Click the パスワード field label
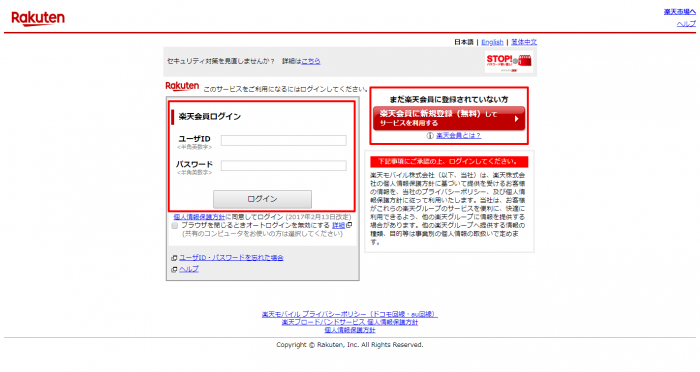 (194, 164)
